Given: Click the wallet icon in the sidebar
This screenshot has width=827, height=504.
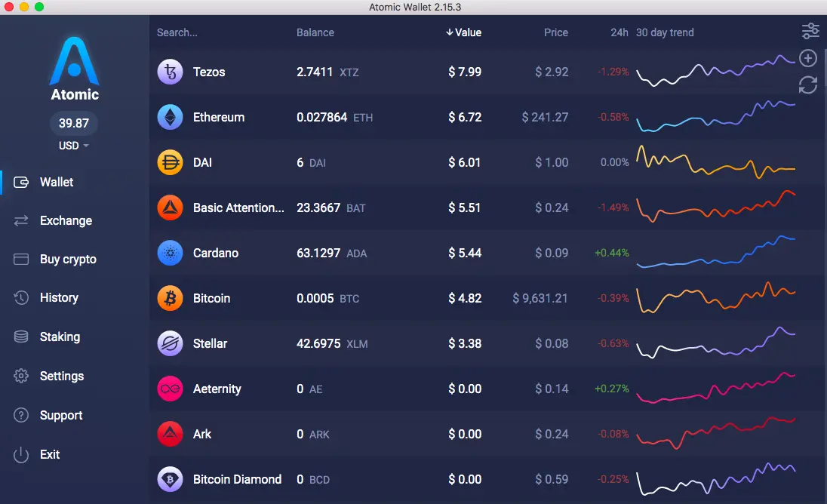Looking at the screenshot, I should [x=21, y=183].
